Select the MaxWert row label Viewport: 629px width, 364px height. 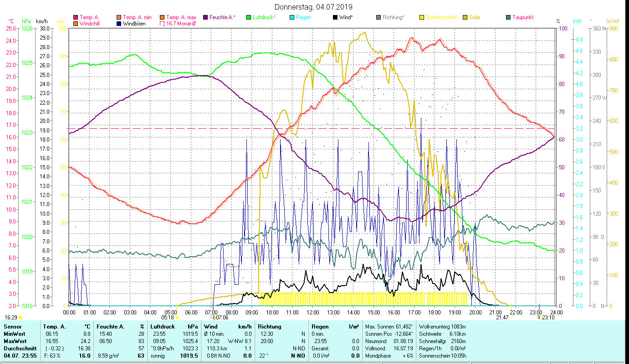pos(15,340)
